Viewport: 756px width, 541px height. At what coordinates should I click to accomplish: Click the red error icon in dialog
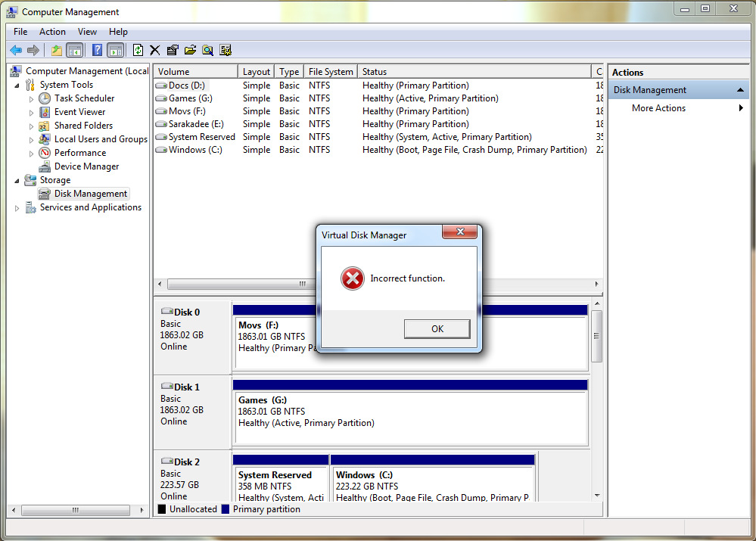(353, 278)
